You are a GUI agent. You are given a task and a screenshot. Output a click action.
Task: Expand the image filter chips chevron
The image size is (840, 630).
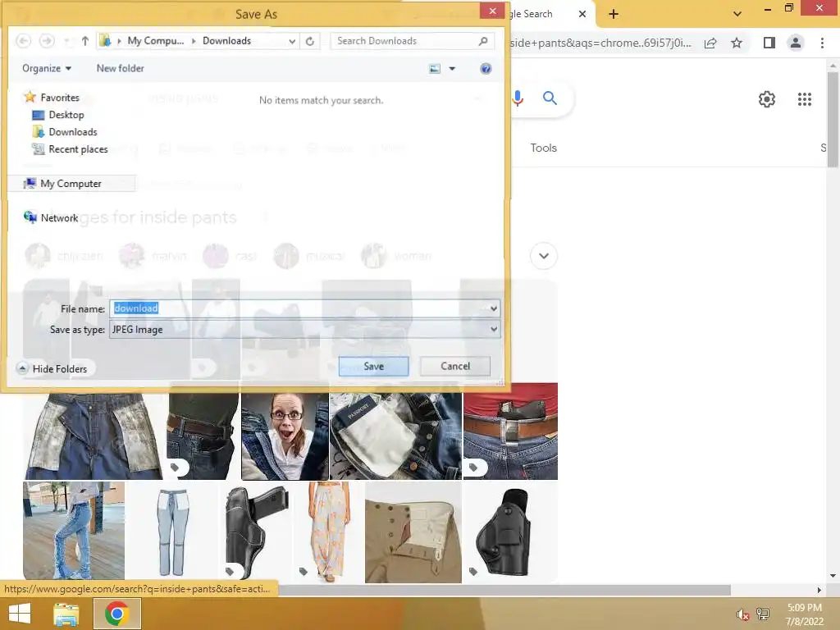[x=543, y=256]
